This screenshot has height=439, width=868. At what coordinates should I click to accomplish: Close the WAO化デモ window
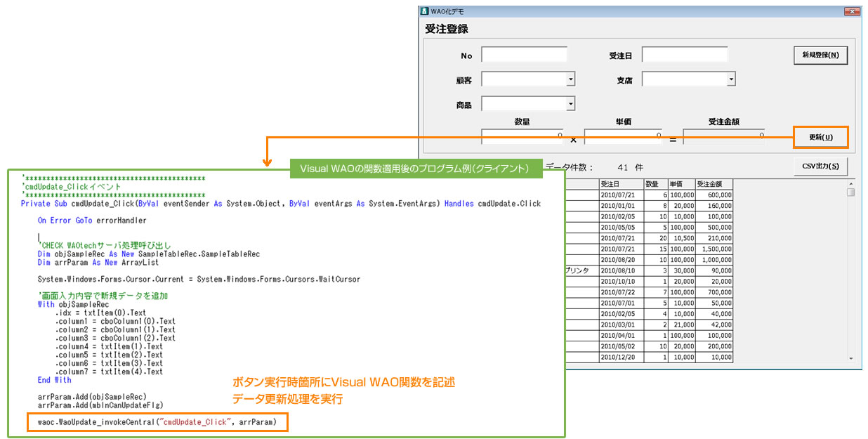tap(851, 11)
